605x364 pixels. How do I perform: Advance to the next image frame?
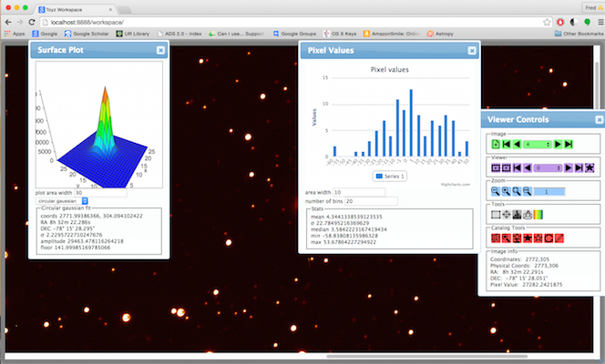pyautogui.click(x=558, y=144)
